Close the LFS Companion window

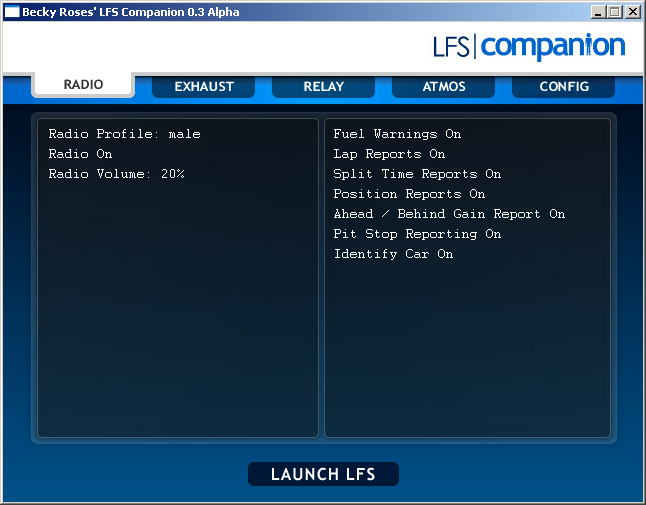coord(632,12)
